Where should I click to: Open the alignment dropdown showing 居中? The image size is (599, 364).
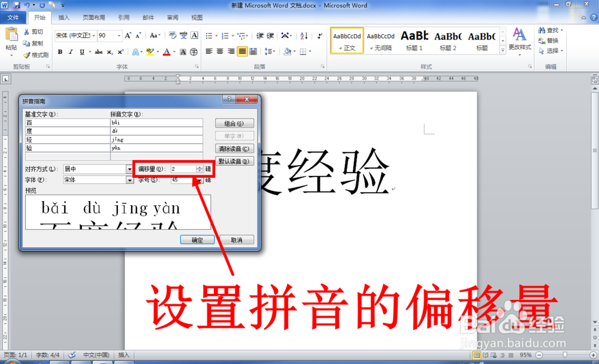tap(129, 169)
